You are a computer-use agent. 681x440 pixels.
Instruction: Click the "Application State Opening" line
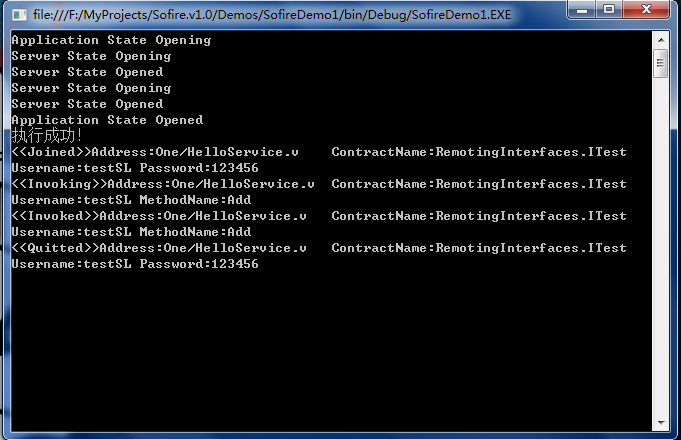111,40
